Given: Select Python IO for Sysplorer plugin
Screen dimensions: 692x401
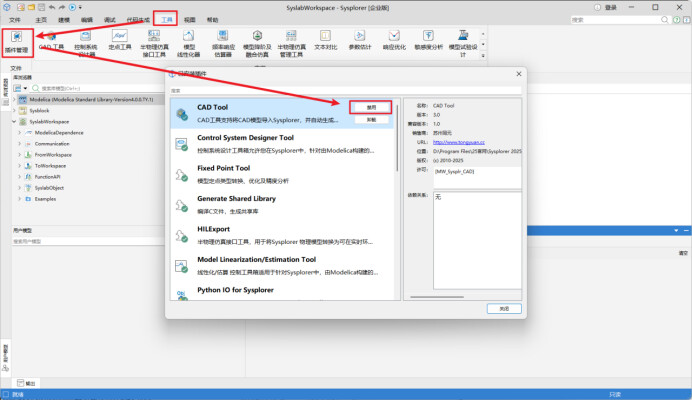Looking at the screenshot, I should 282,291.
